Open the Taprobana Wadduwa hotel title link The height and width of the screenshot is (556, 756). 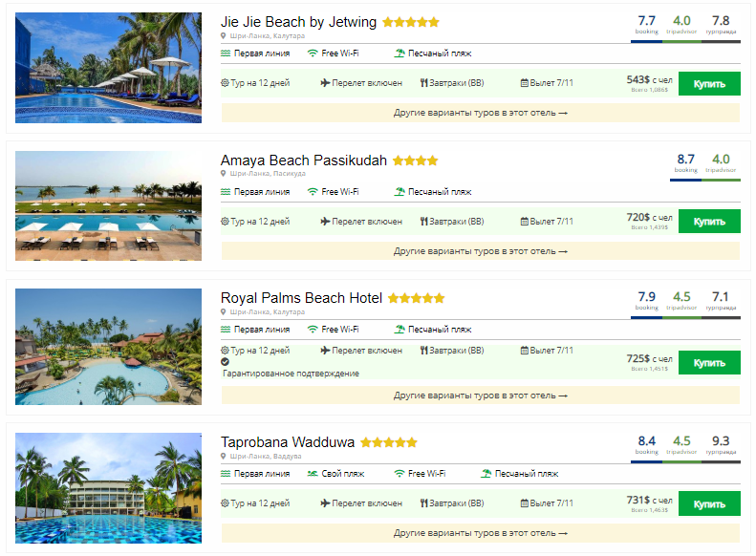[x=288, y=441]
